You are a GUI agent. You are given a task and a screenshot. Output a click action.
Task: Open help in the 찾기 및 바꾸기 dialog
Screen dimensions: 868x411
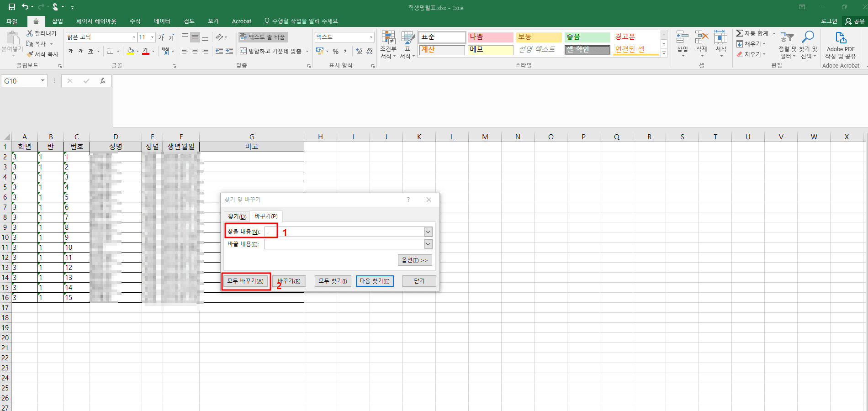pyautogui.click(x=408, y=200)
